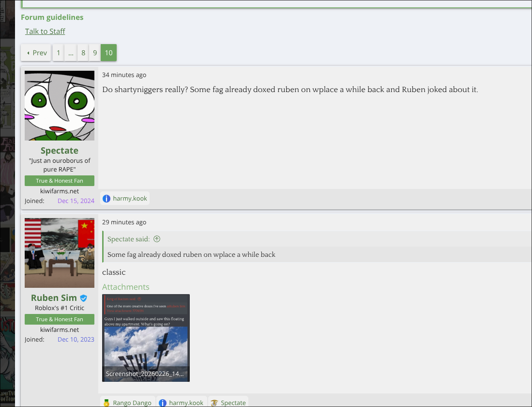Click Spectate's True & Honest Fan banner
The height and width of the screenshot is (407, 532).
[60, 181]
